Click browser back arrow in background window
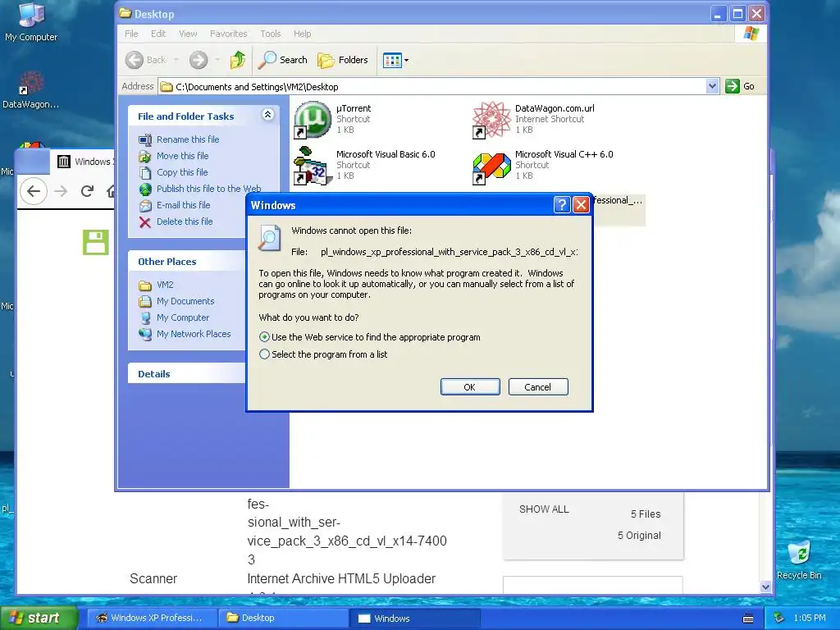This screenshot has width=840, height=630. pos(33,190)
